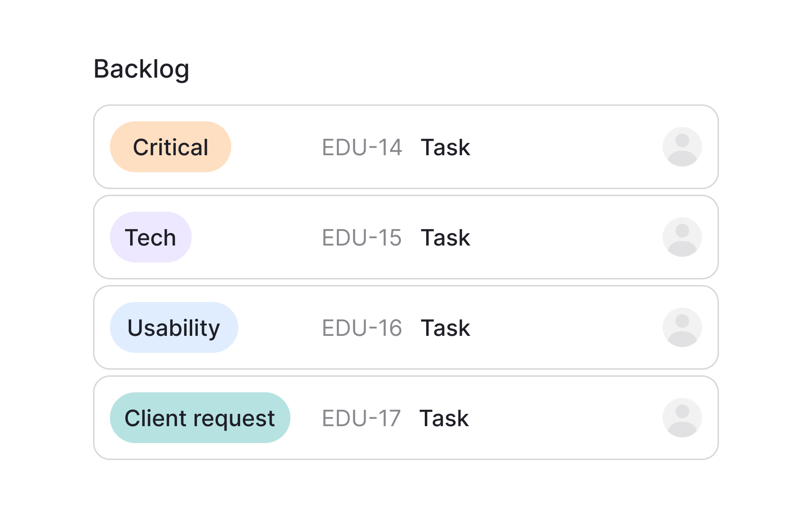The width and height of the screenshot is (812, 508).
Task: Click the assignee avatar on EDU-15
Action: (681, 237)
